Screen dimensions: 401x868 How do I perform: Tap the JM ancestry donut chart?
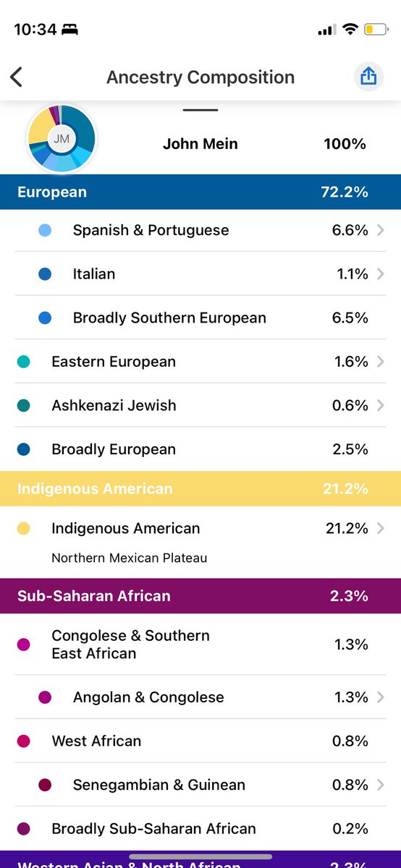point(62,137)
